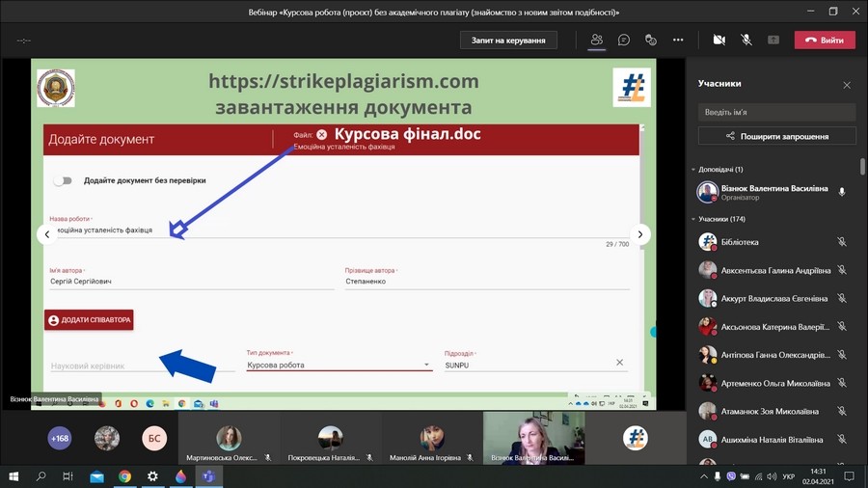Click the share content tray icon
Screen dimensions: 868x488
773,40
